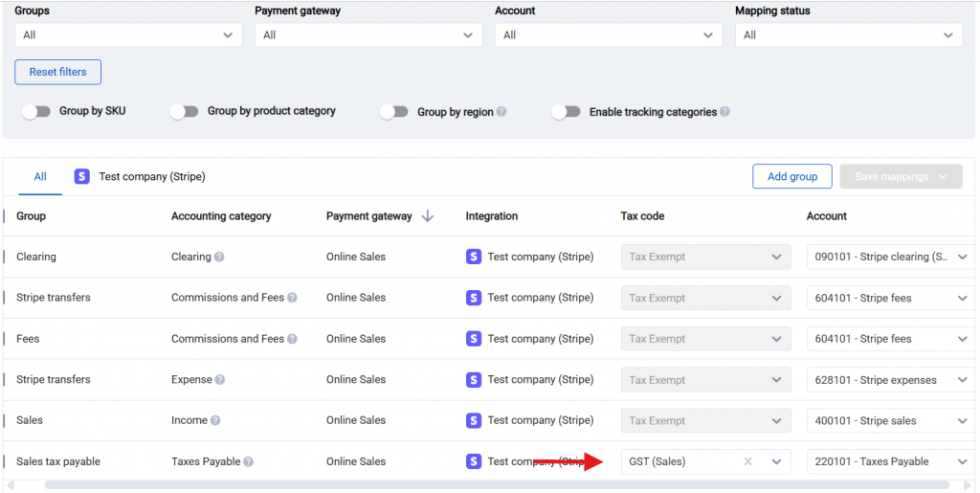Open account dropdown for 400101 - Stripe sales
Screen dimensions: 980x493
(962, 421)
